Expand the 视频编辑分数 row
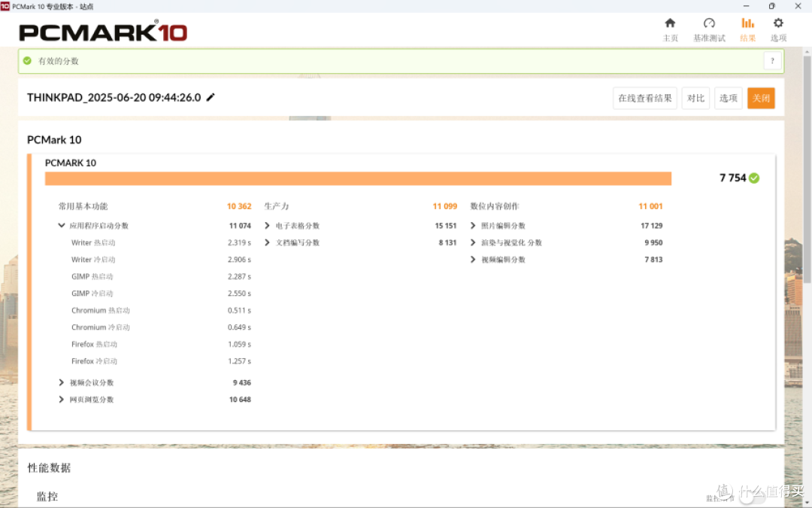The image size is (812, 508). 473,260
